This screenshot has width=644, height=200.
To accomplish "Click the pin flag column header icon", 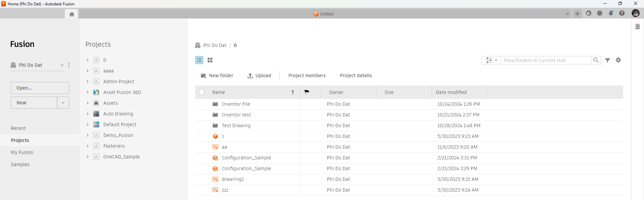I will click(x=307, y=92).
